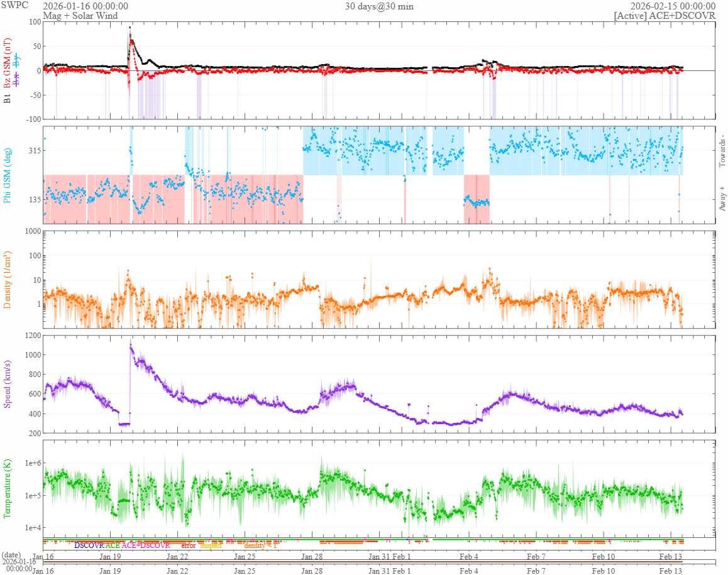Click the red 'error' legend entry
This screenshot has width=728, height=575.
pyautogui.click(x=189, y=545)
